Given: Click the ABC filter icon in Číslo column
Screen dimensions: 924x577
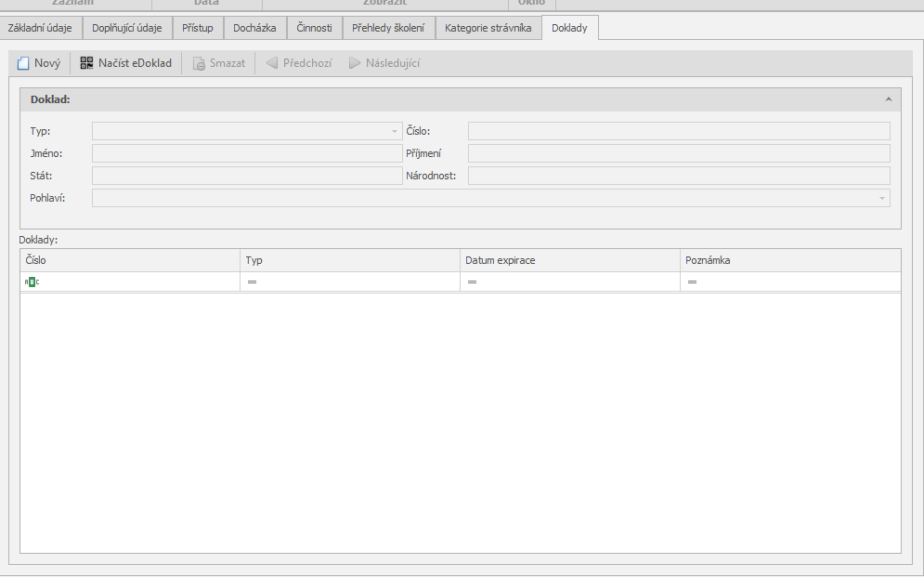Looking at the screenshot, I should click(x=33, y=282).
